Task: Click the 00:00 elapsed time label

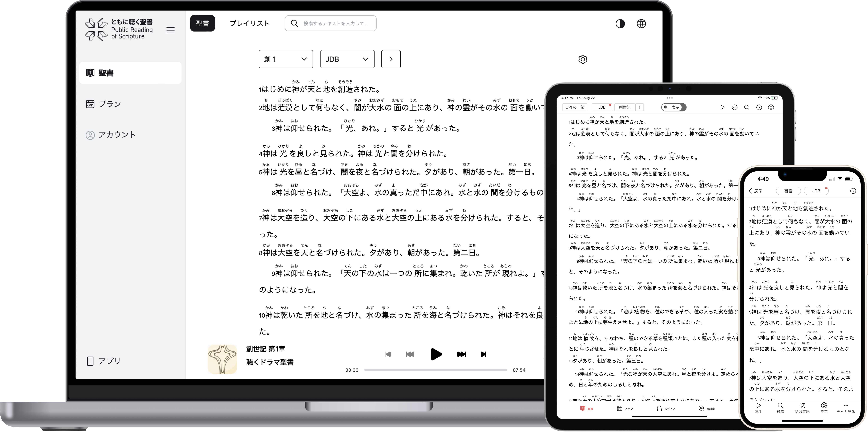Action: pos(352,370)
